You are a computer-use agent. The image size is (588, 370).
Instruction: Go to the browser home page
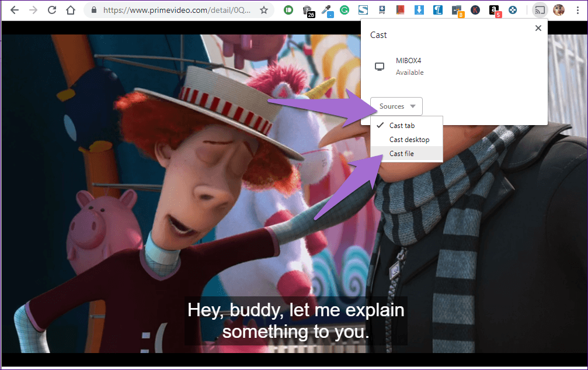pyautogui.click(x=71, y=10)
